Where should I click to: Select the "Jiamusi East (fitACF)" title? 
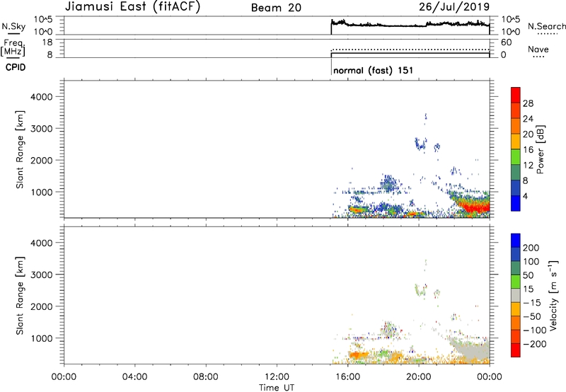point(132,6)
